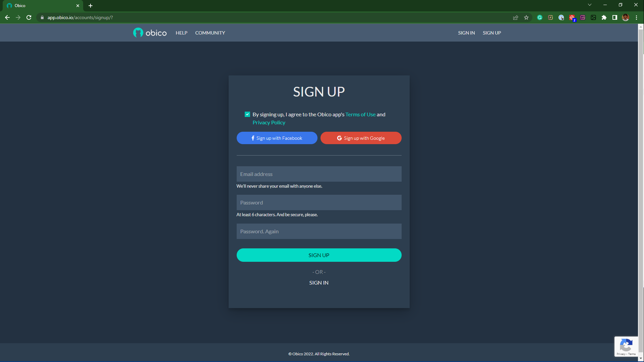This screenshot has height=362, width=644.
Task: Click SIGN IN link below OR
Action: 319,283
